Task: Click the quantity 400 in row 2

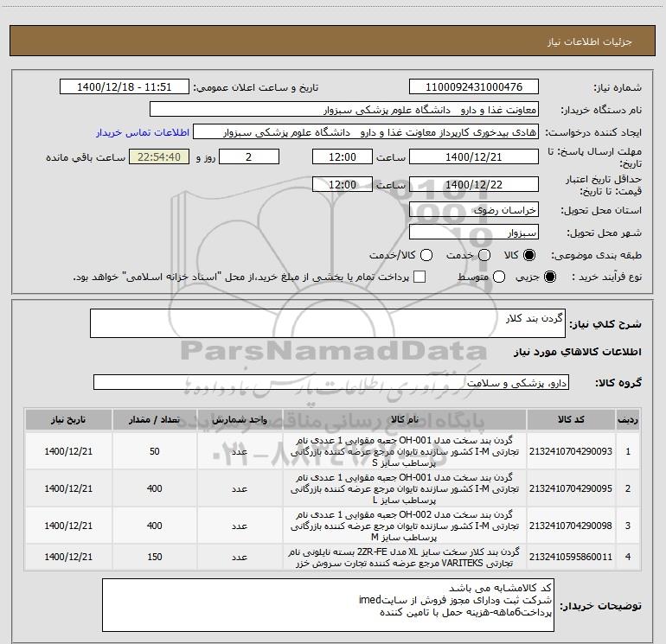Action: click(154, 488)
